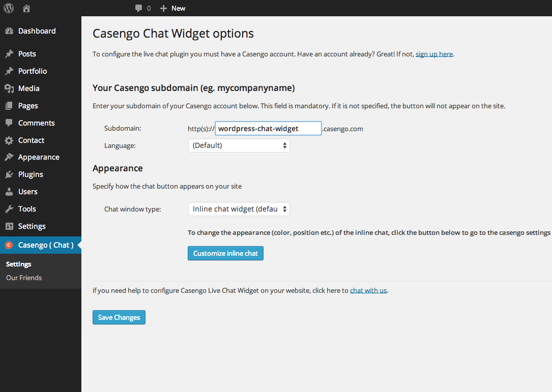552x392 pixels.
Task: Open the Chat window type dropdown
Action: (239, 209)
